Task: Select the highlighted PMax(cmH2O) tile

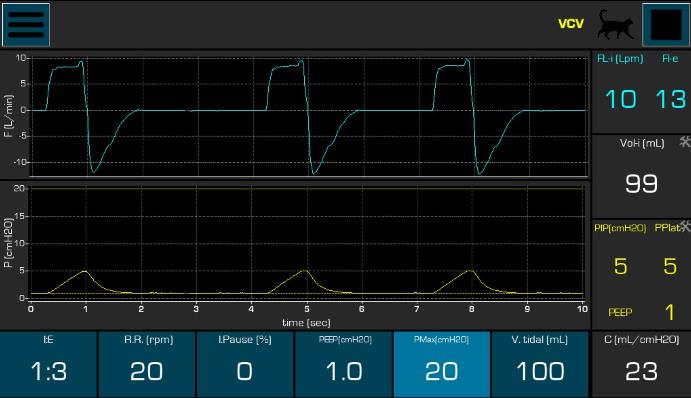Action: (x=442, y=364)
